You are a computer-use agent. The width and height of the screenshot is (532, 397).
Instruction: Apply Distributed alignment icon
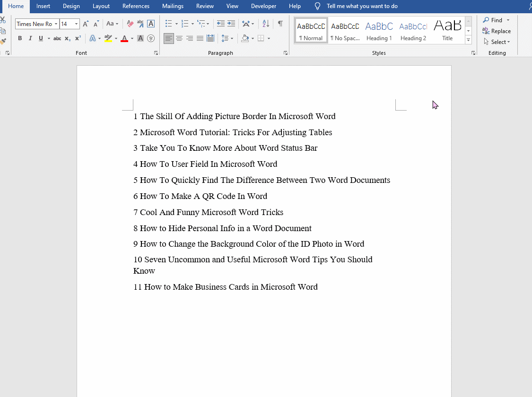211,38
